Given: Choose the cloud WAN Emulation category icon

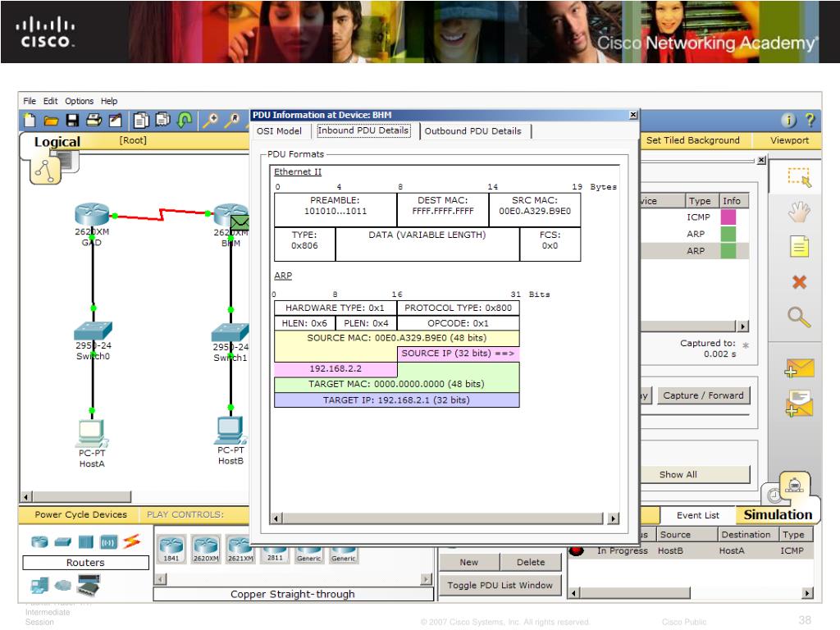Looking at the screenshot, I should click(62, 585).
